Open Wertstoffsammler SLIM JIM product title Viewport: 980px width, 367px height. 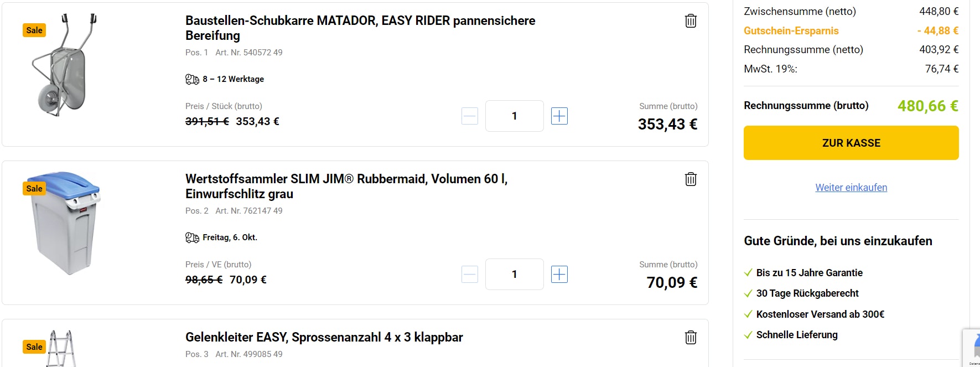346,186
